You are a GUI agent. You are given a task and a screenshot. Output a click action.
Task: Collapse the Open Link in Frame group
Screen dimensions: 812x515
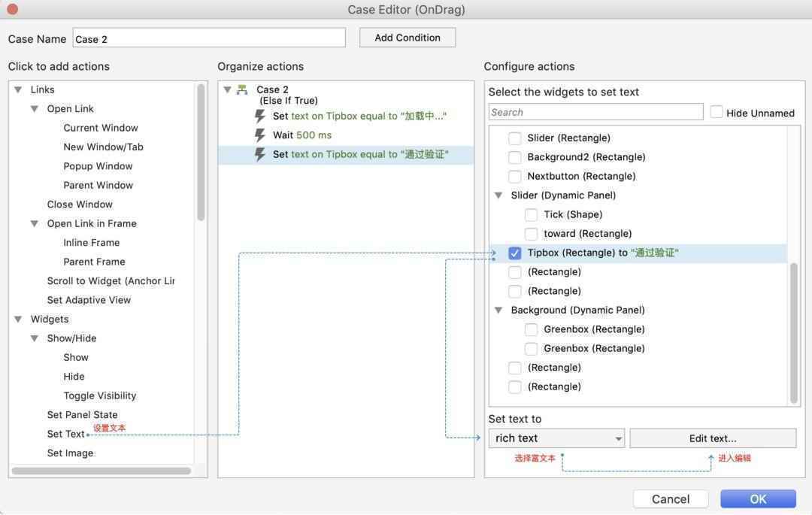click(35, 223)
